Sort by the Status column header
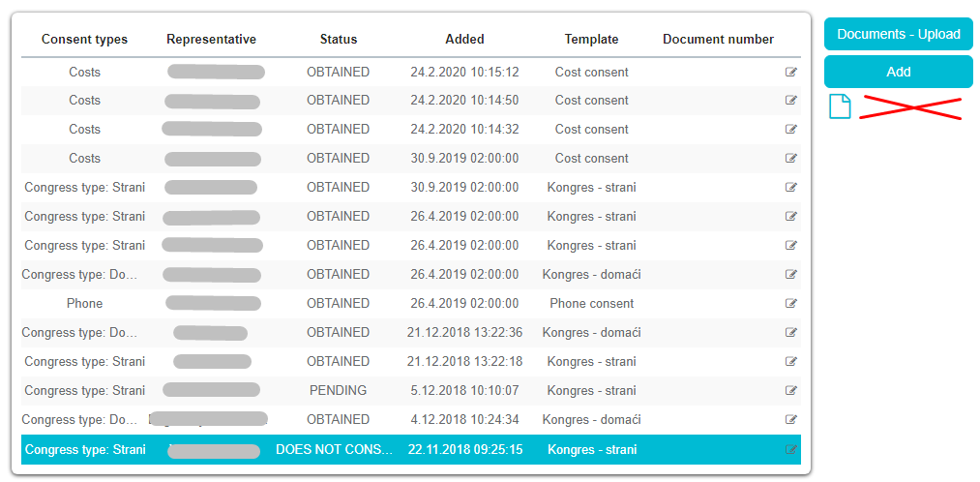This screenshot has height=482, width=980. pos(338,40)
